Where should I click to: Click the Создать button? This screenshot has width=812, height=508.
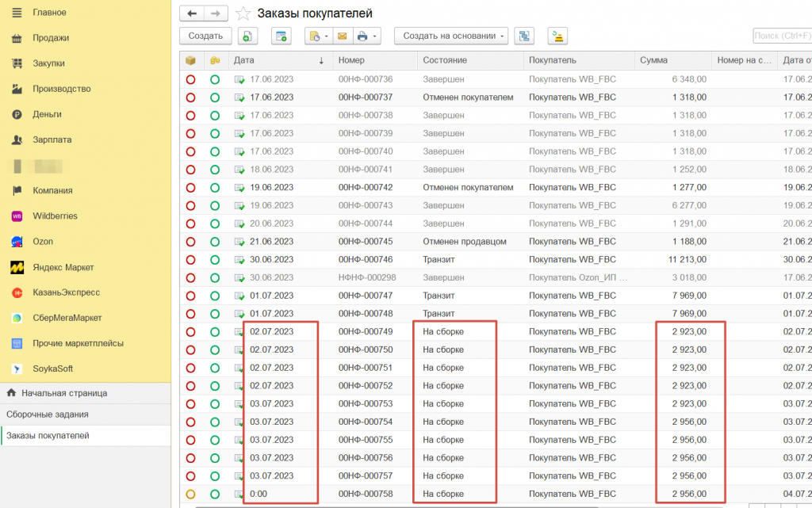pos(205,36)
